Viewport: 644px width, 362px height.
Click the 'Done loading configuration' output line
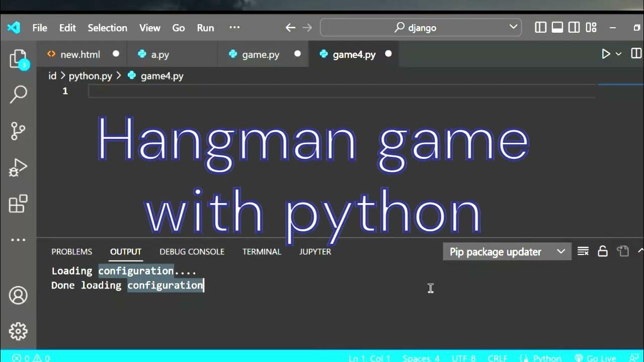pos(127,285)
